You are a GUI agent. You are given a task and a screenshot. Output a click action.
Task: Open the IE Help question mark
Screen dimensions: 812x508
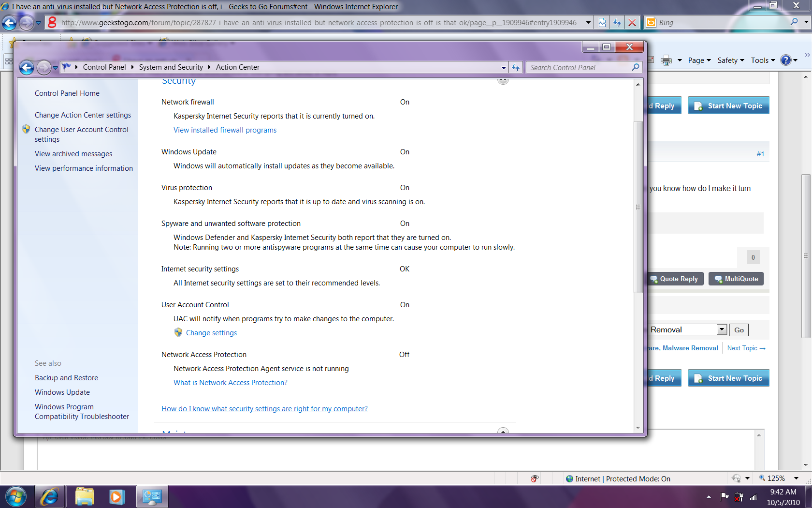coord(786,60)
